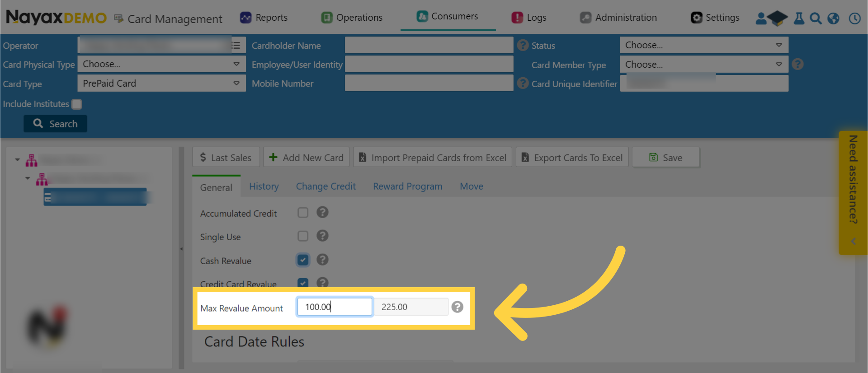Open operator list icon in Operator field
The image size is (868, 373).
pyautogui.click(x=236, y=45)
